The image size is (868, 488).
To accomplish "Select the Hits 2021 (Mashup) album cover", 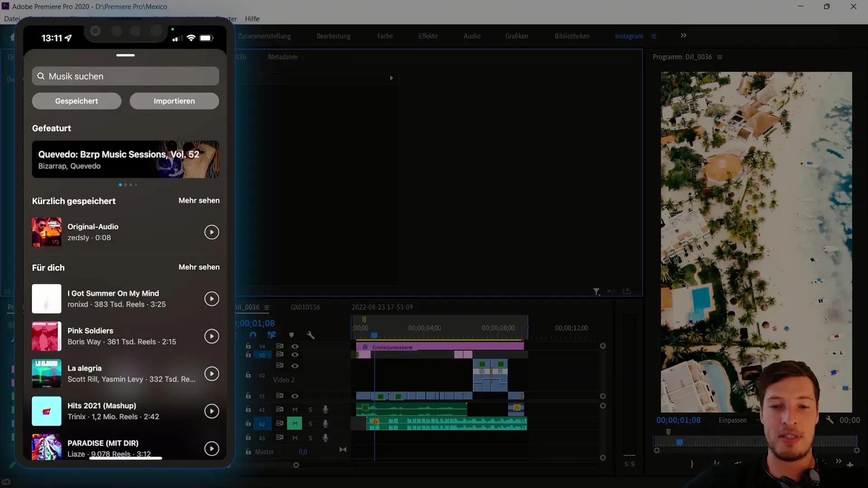I will coord(47,411).
